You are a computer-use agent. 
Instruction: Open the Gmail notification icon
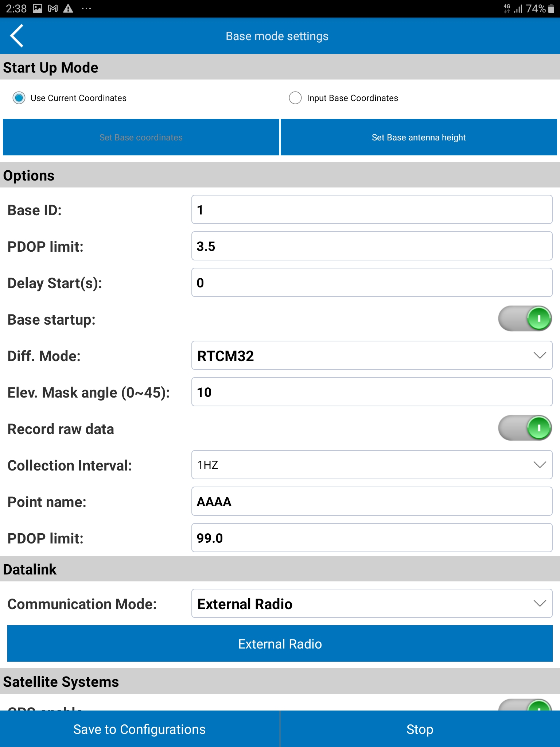point(53,8)
